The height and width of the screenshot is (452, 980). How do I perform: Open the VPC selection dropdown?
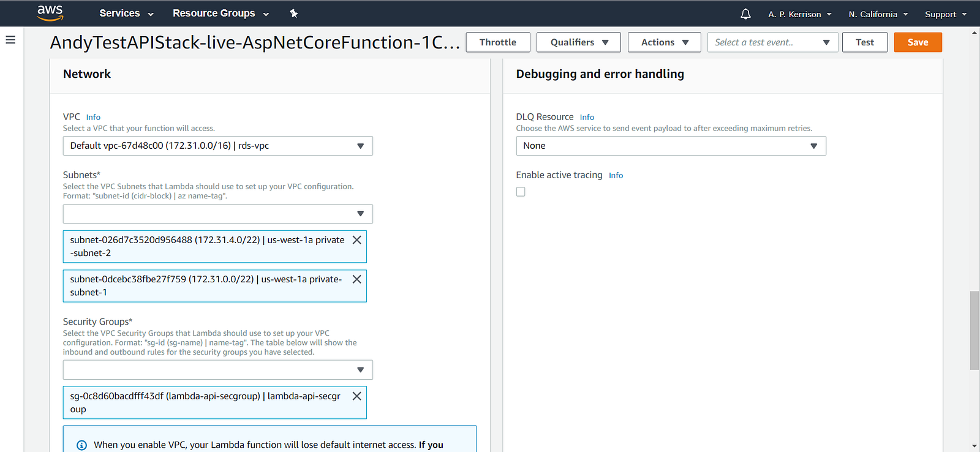click(x=217, y=146)
